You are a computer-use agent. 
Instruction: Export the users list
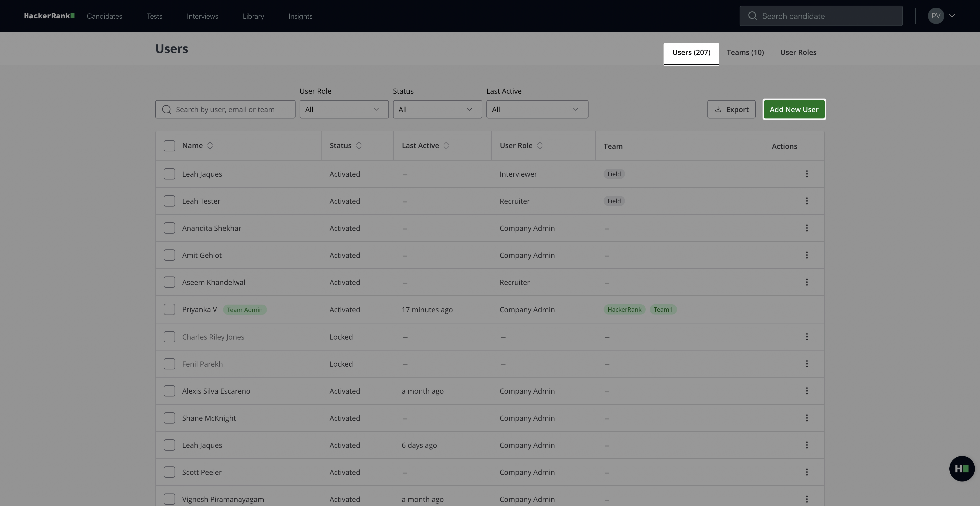(731, 110)
